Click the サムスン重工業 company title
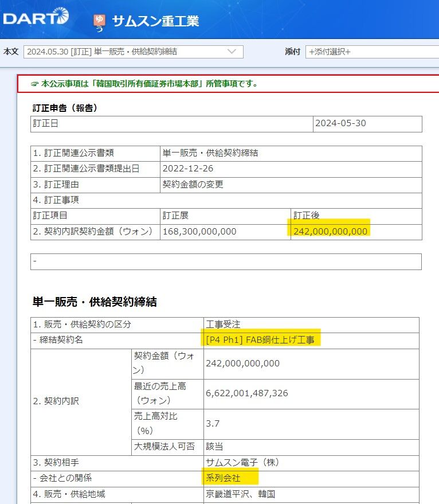 pos(155,21)
